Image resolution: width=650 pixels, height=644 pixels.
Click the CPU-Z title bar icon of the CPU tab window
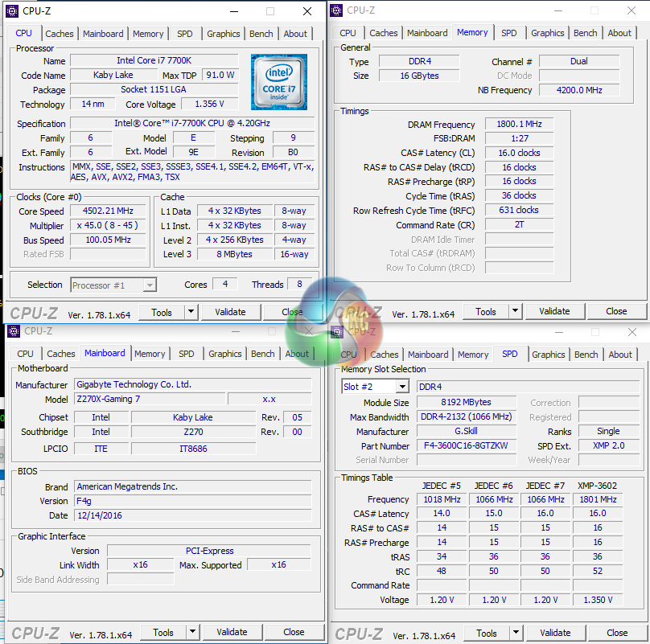[x=11, y=11]
